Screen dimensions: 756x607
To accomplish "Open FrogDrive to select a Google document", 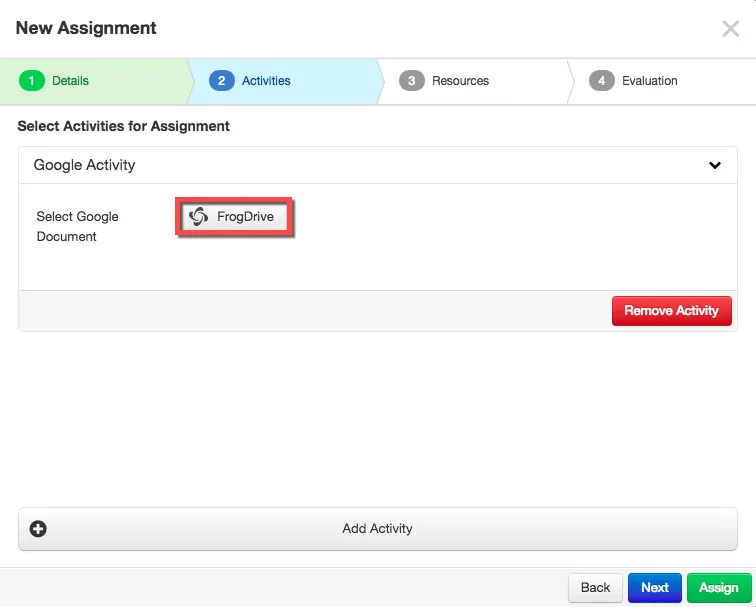I will 234,216.
